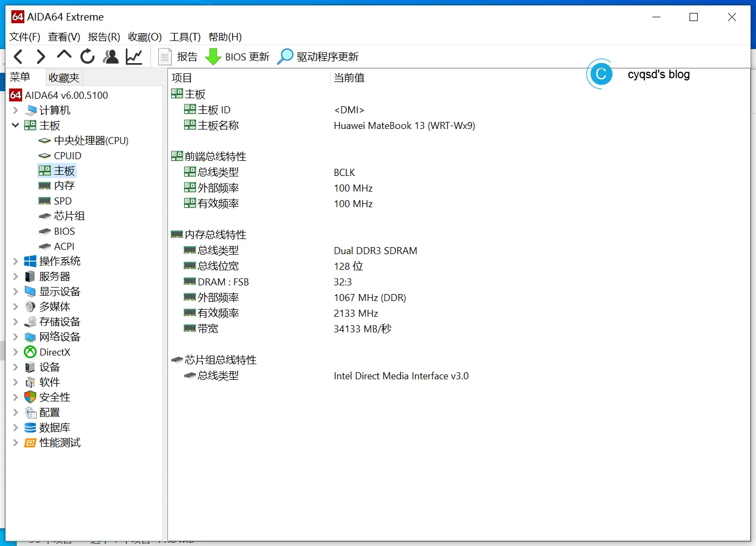Open the 帮助(H) menu
The width and height of the screenshot is (756, 546).
(225, 37)
